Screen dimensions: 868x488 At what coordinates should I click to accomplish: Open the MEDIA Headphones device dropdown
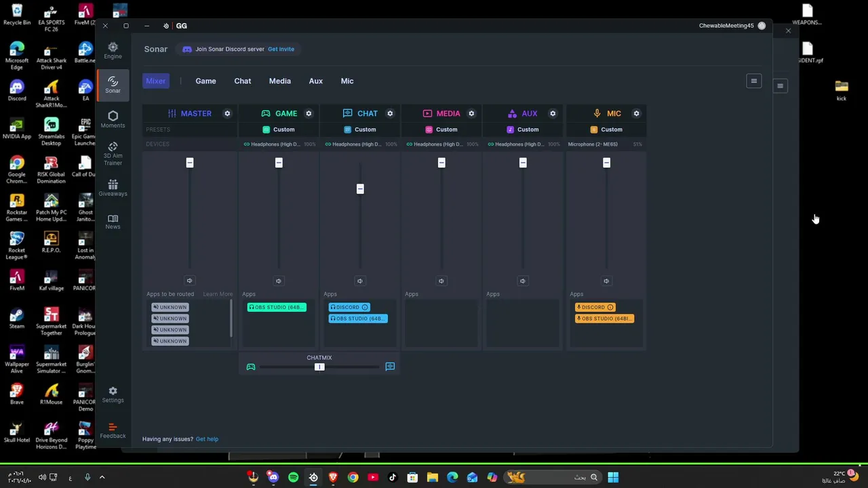[442, 144]
